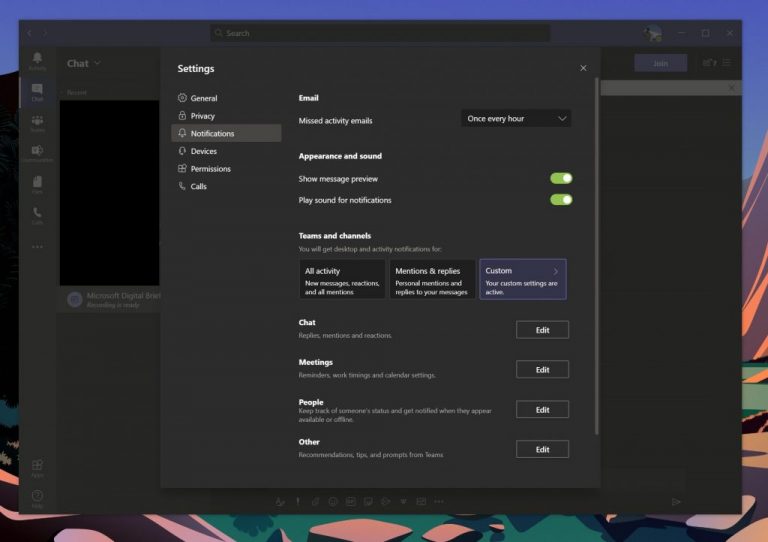Click the send message arrow icon
Screen dimensions: 768x542
pyautogui.click(x=676, y=501)
